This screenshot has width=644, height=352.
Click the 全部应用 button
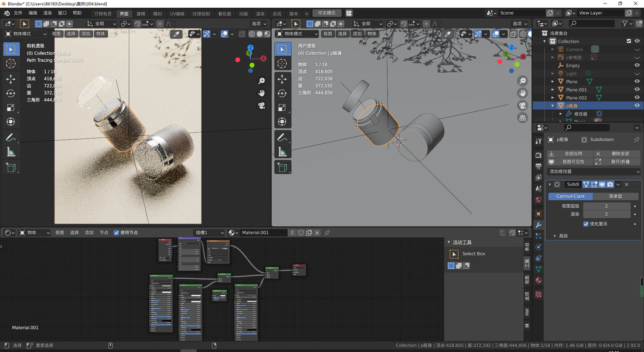click(570, 154)
